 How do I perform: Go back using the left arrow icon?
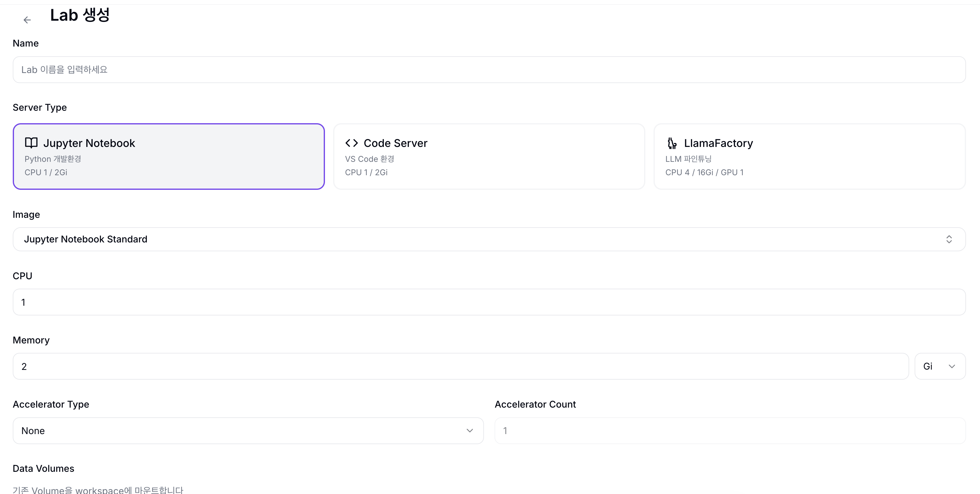click(x=27, y=20)
